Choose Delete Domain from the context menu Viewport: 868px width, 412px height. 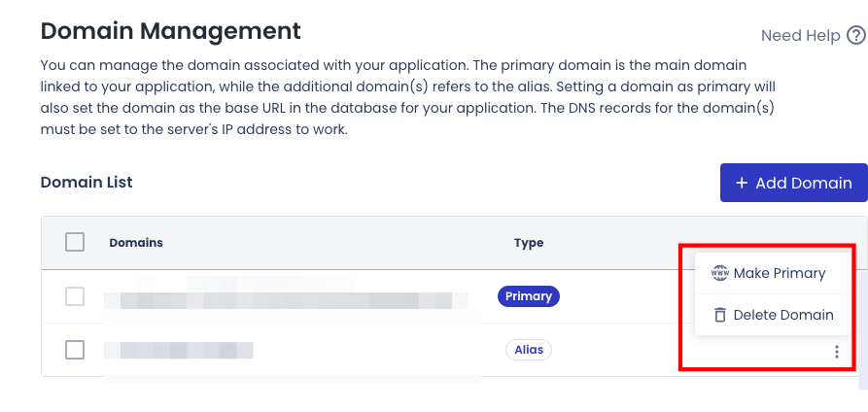(772, 315)
